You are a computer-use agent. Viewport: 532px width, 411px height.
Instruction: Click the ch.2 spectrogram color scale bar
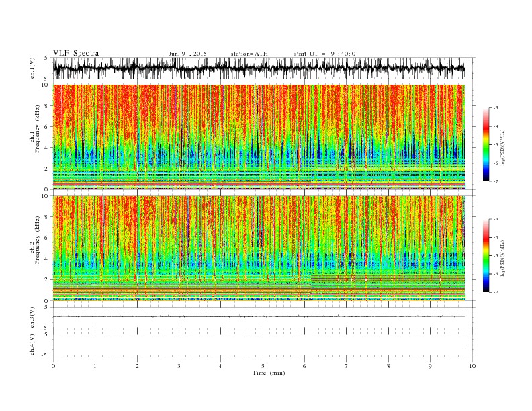[x=486, y=256]
